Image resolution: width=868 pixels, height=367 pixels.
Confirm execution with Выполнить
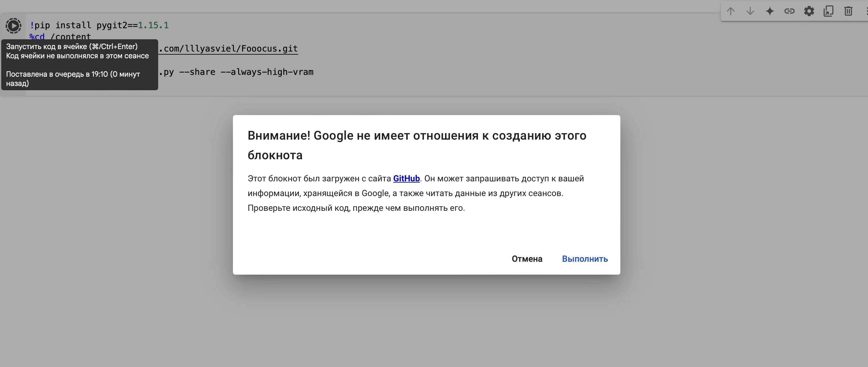(584, 259)
